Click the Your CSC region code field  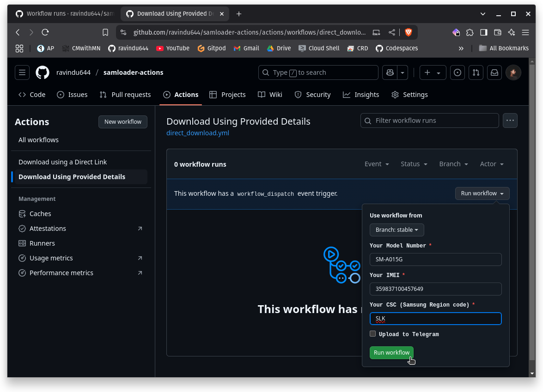pyautogui.click(x=436, y=319)
